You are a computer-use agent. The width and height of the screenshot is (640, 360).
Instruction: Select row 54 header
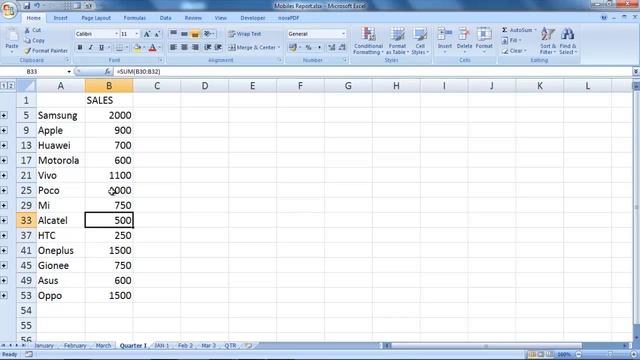26,311
